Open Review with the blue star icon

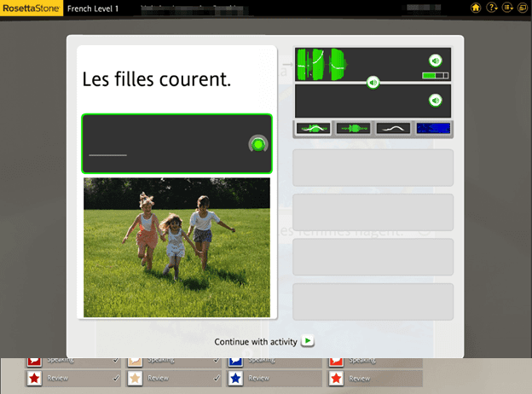click(275, 378)
